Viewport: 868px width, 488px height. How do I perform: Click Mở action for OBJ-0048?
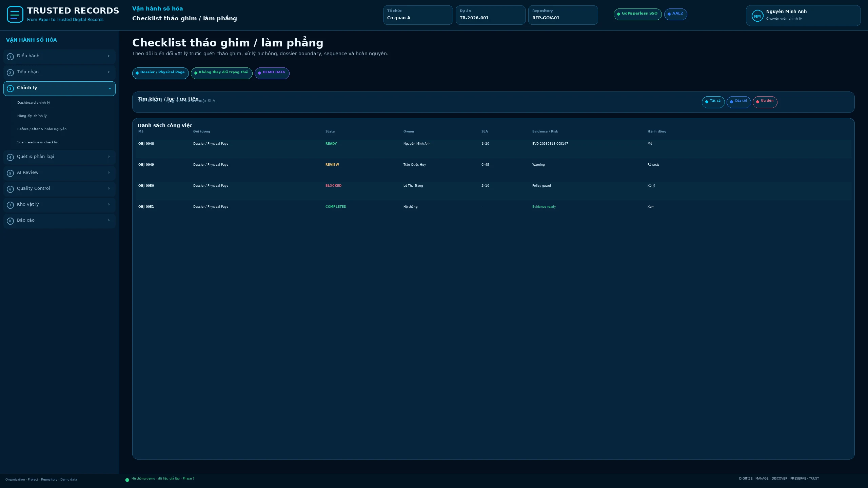(x=650, y=144)
